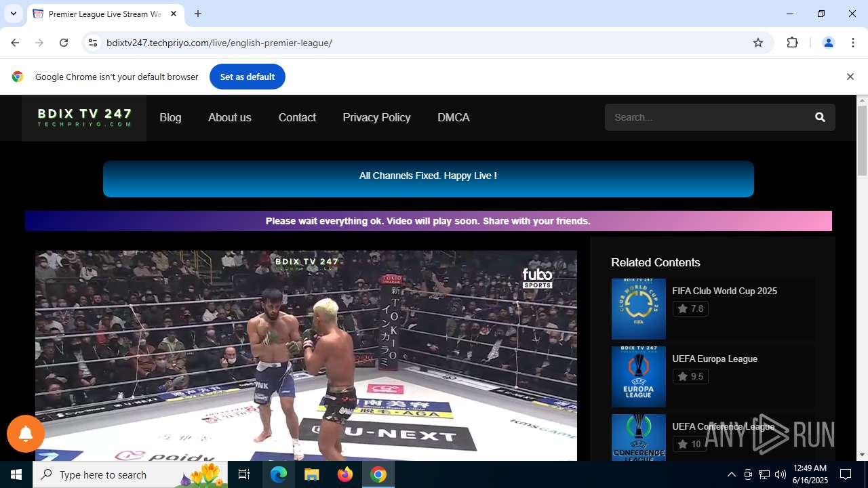Open the Windows notification center

(x=846, y=474)
